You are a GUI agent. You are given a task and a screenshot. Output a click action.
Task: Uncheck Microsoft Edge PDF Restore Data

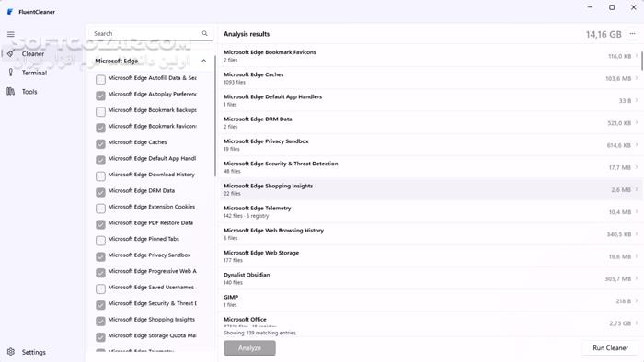point(100,225)
